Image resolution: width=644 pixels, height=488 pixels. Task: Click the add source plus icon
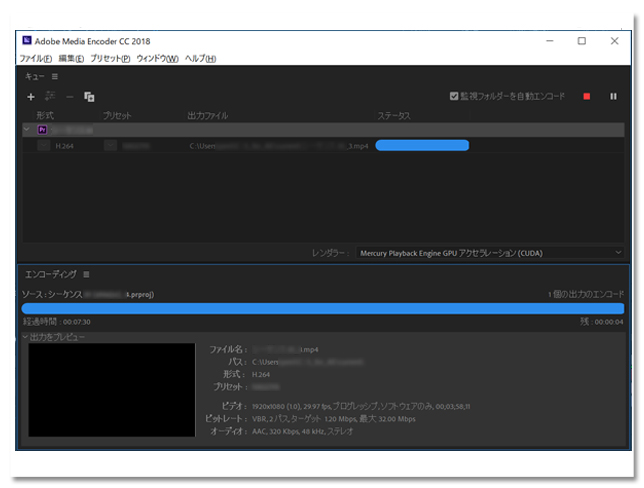coord(31,97)
